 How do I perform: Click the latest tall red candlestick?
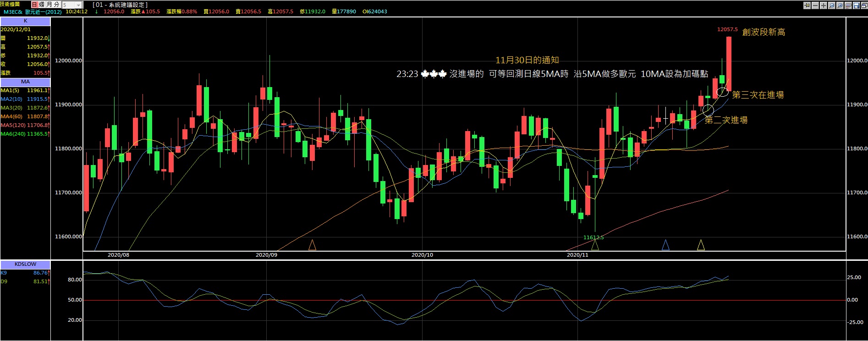(x=729, y=63)
